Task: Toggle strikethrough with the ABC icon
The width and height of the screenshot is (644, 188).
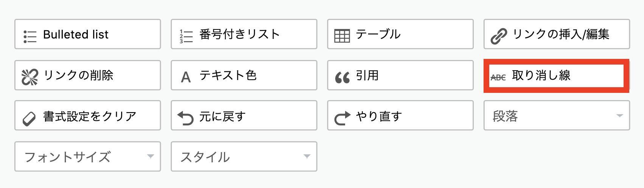Action: pyautogui.click(x=498, y=78)
